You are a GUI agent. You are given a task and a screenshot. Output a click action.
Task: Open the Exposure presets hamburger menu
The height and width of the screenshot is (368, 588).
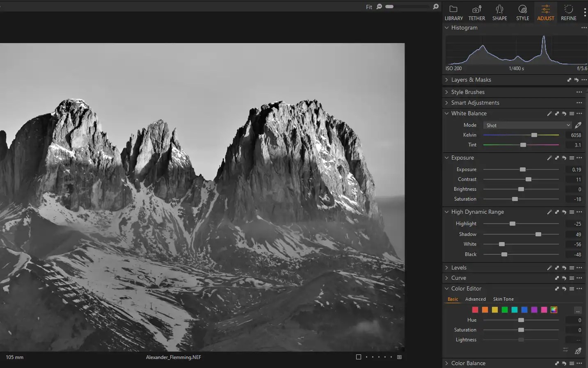click(572, 158)
